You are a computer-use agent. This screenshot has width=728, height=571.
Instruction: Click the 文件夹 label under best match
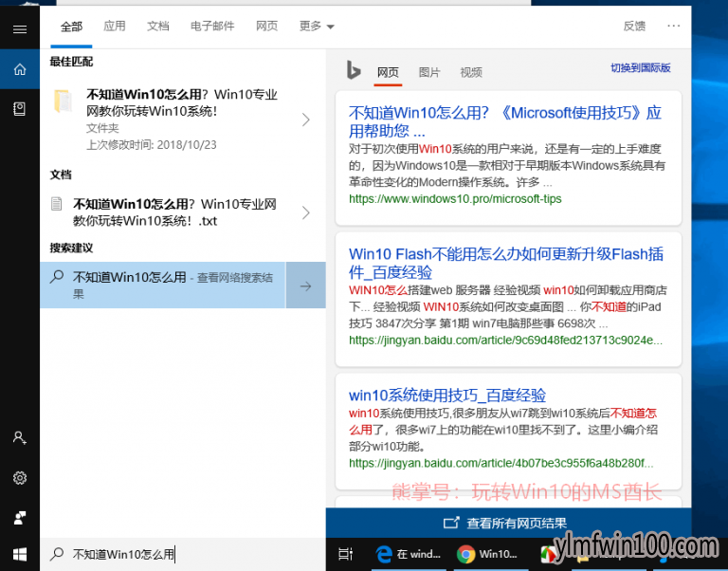(102, 128)
